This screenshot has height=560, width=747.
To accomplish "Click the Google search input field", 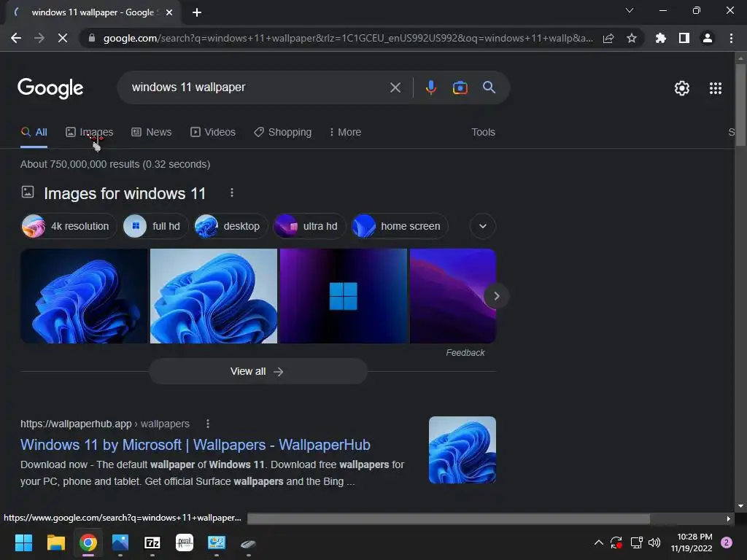I will pyautogui.click(x=258, y=87).
